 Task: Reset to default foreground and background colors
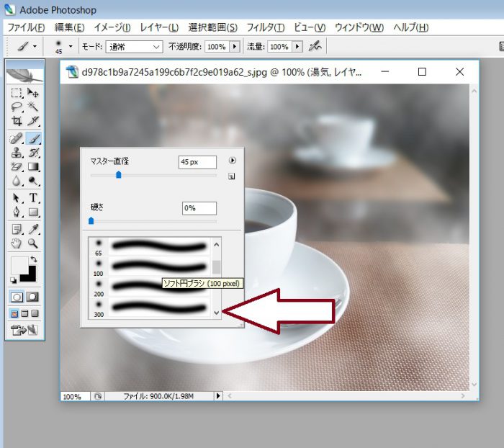click(14, 280)
